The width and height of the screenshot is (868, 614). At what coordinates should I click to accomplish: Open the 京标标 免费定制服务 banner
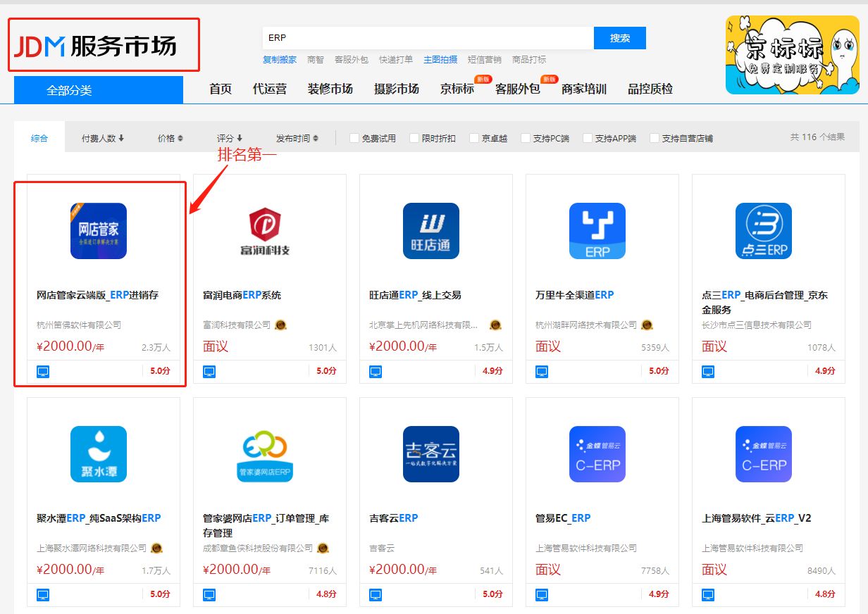[x=793, y=55]
